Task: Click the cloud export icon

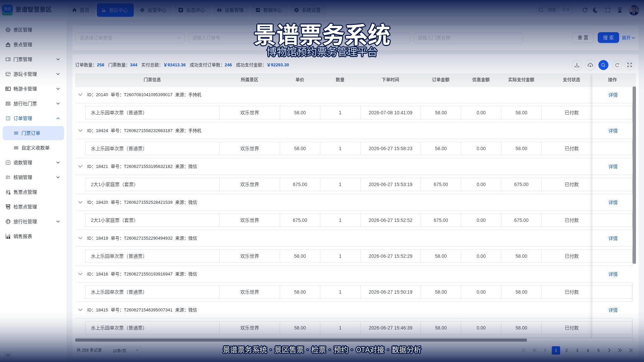Action: click(590, 65)
